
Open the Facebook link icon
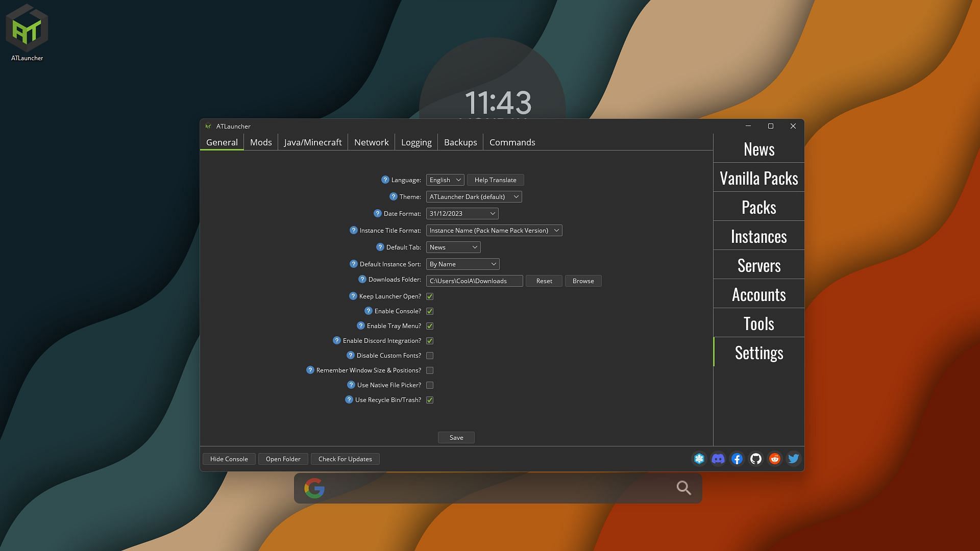click(737, 459)
